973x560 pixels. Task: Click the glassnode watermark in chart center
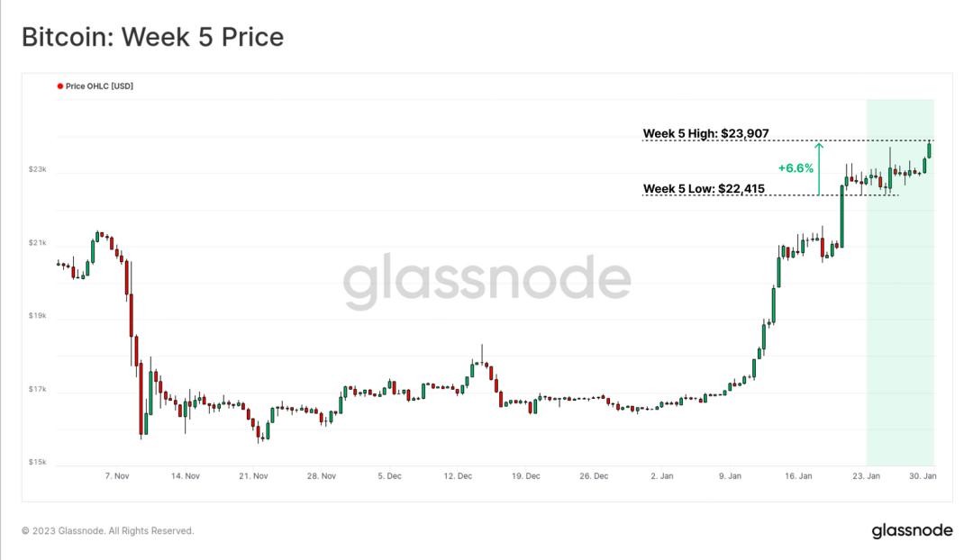(x=487, y=281)
